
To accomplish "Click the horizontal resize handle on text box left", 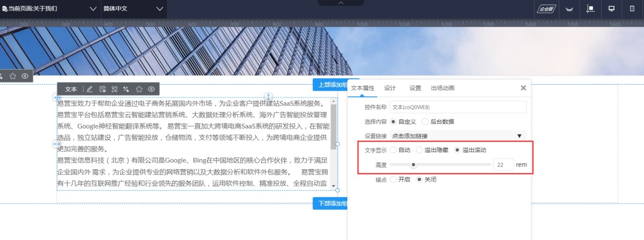I will pyautogui.click(x=57, y=144).
